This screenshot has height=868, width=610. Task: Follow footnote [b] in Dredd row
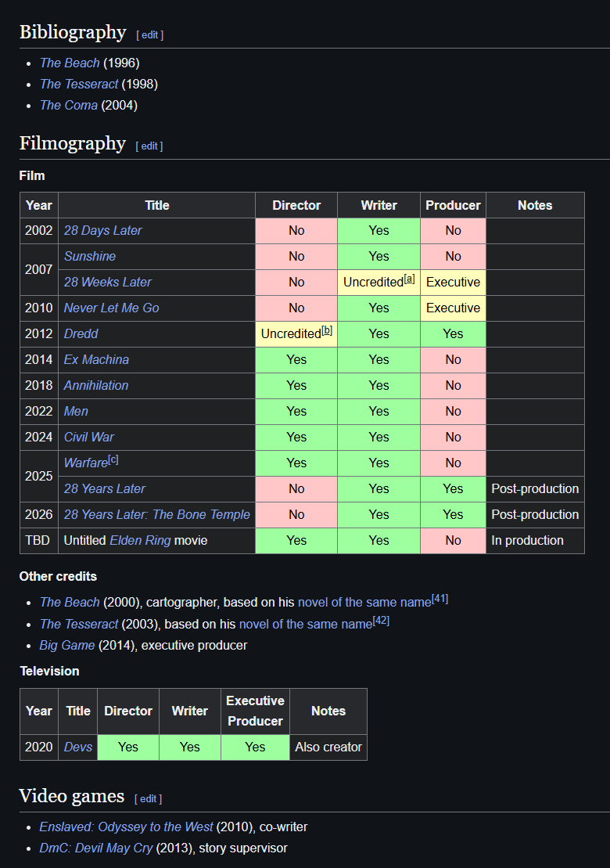tap(327, 330)
